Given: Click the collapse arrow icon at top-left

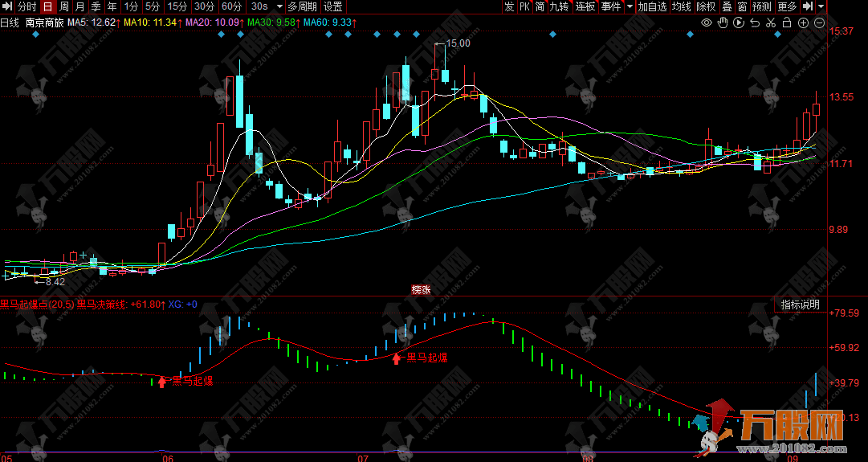Looking at the screenshot, I should (x=7, y=7).
